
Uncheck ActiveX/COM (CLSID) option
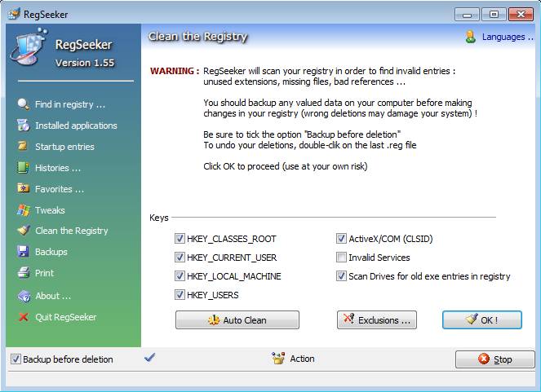(341, 238)
